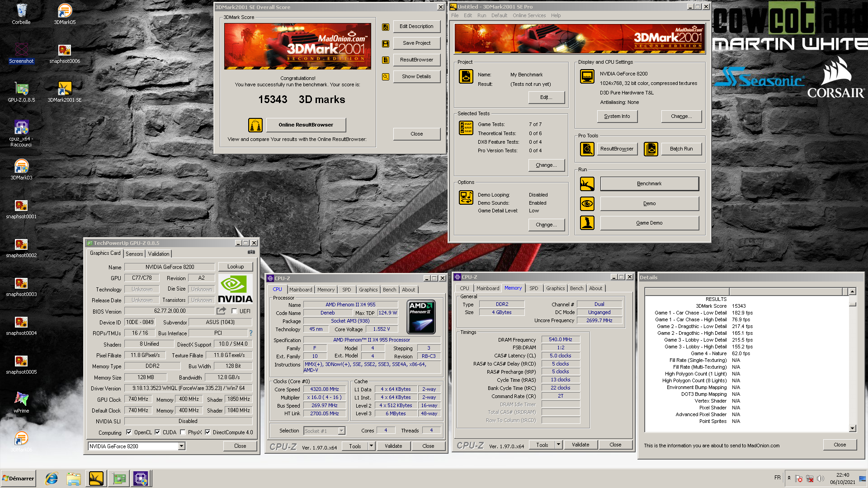
Task: Open the Online Services menu
Action: coord(529,15)
